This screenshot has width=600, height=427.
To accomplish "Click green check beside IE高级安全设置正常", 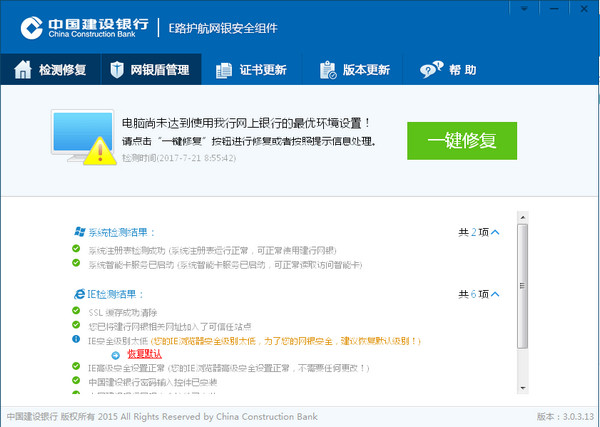I will (76, 366).
